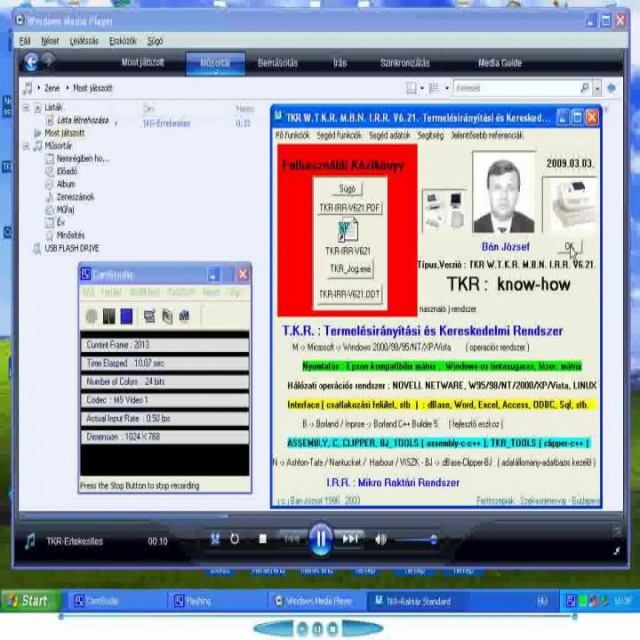The image size is (640, 640).
Task: Select Lista létrehozása in the tree
Action: coord(82,120)
